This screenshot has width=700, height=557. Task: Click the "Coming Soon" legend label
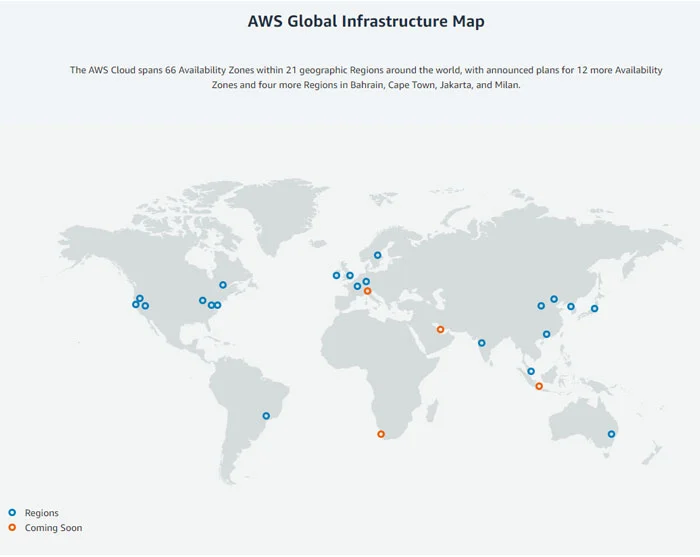54,528
